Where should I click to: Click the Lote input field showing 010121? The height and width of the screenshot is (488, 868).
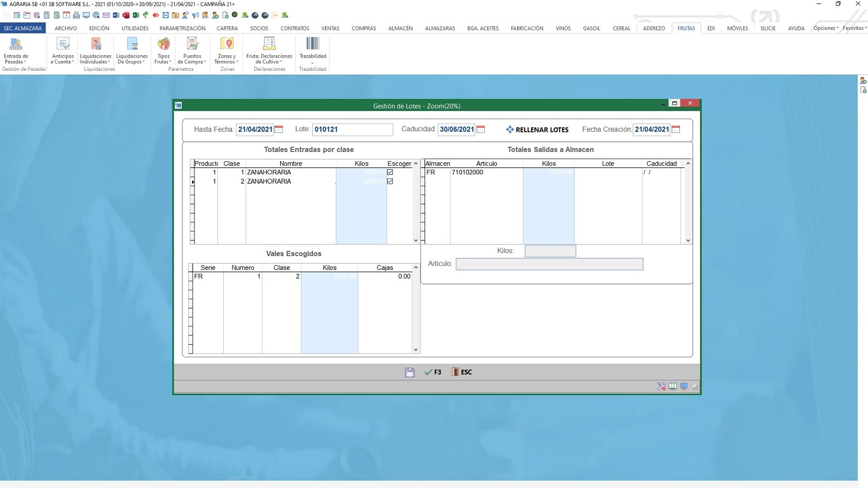353,129
